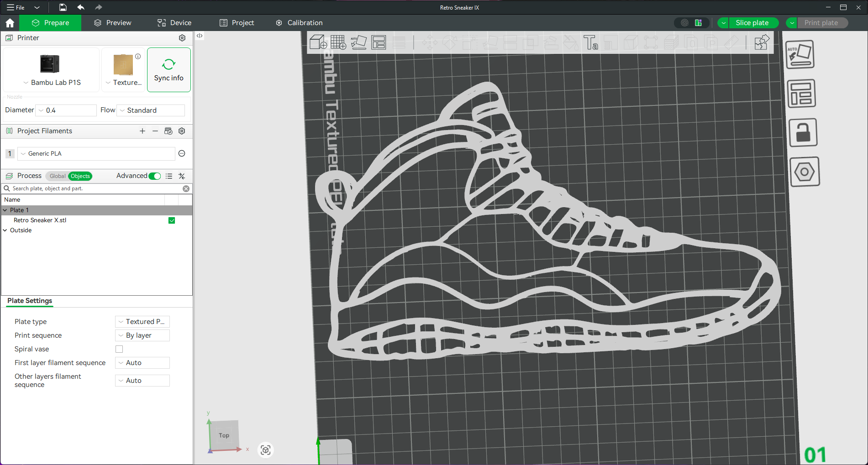This screenshot has width=868, height=465.
Task: Open the Print sequence dropdown
Action: (x=142, y=335)
